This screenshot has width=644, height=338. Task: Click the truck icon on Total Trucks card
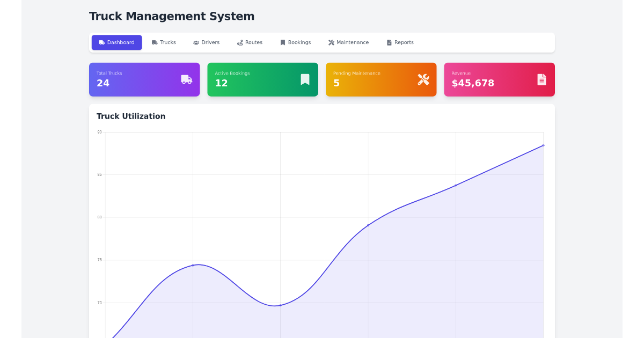click(x=186, y=79)
